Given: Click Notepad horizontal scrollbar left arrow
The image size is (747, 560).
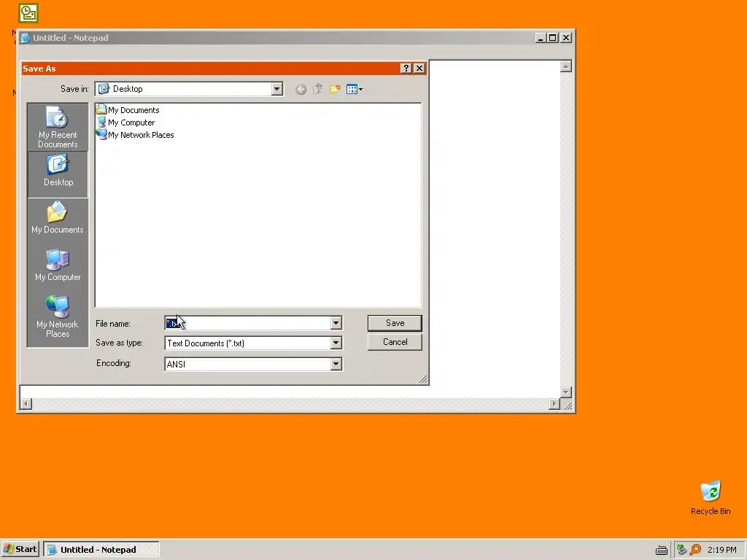Looking at the screenshot, I should (26, 404).
